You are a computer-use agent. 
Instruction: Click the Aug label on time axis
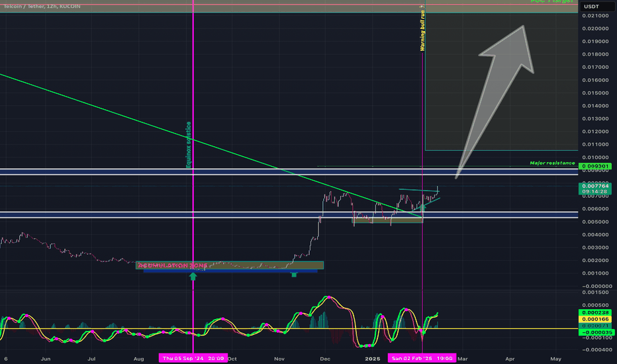pos(138,359)
